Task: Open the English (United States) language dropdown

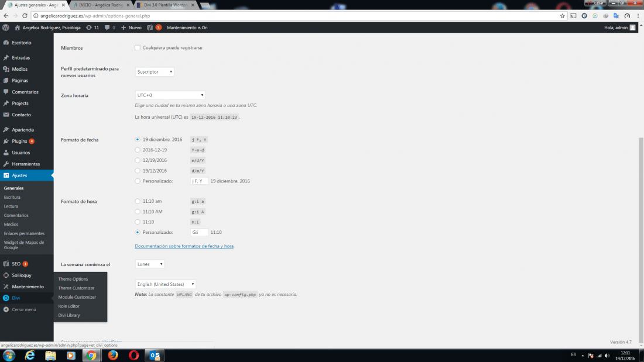Action: (x=166, y=284)
